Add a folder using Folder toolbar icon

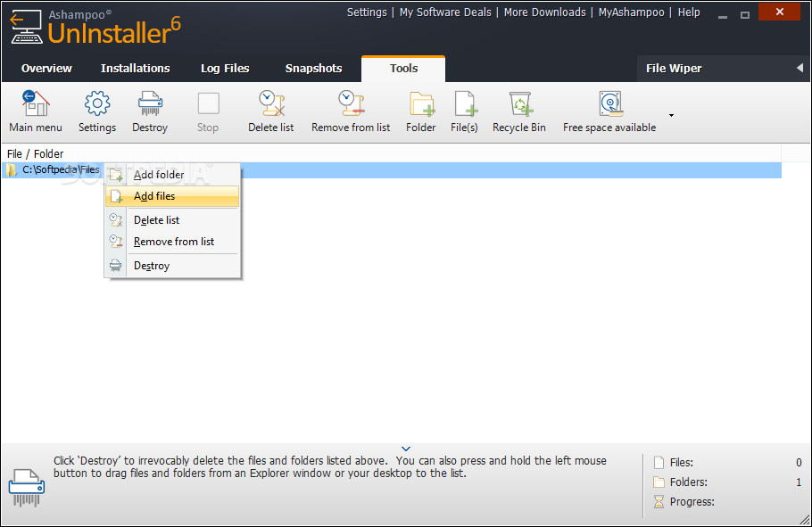point(421,103)
